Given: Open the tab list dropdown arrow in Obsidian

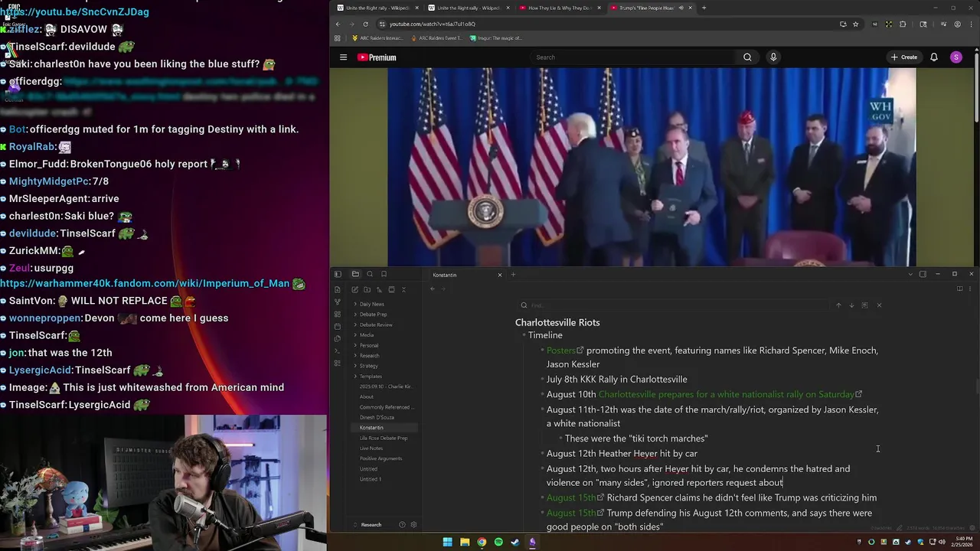Looking at the screenshot, I should (x=910, y=274).
